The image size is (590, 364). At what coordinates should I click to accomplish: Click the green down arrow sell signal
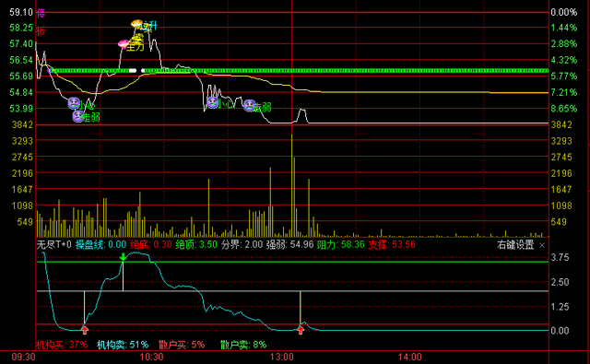click(x=123, y=257)
